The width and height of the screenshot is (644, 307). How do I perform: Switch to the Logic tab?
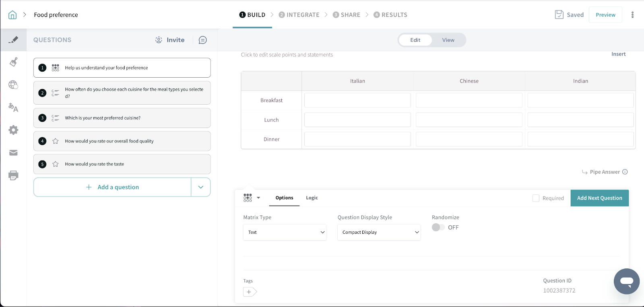tap(312, 198)
